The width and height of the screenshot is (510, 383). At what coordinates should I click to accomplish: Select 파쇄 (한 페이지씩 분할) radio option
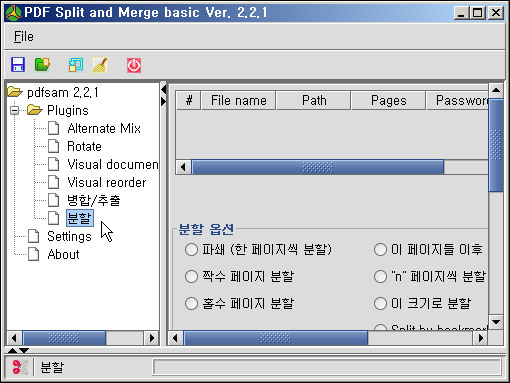point(191,249)
